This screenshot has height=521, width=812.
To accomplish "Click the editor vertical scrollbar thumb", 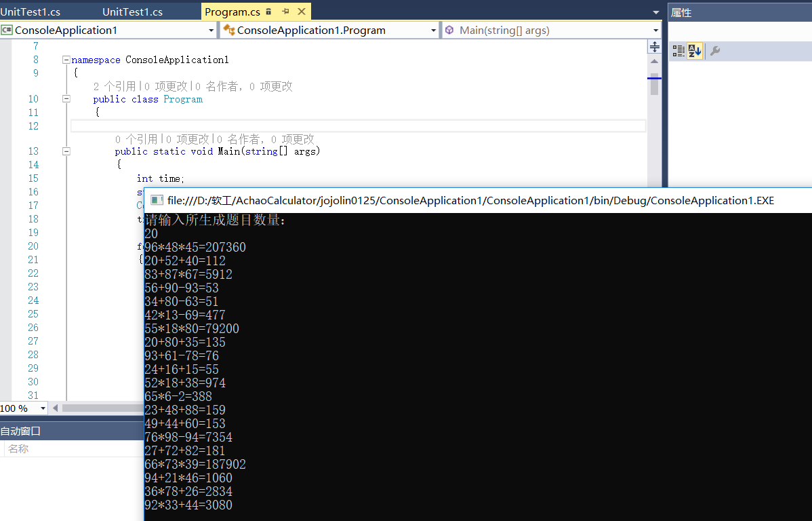I will coord(655,84).
